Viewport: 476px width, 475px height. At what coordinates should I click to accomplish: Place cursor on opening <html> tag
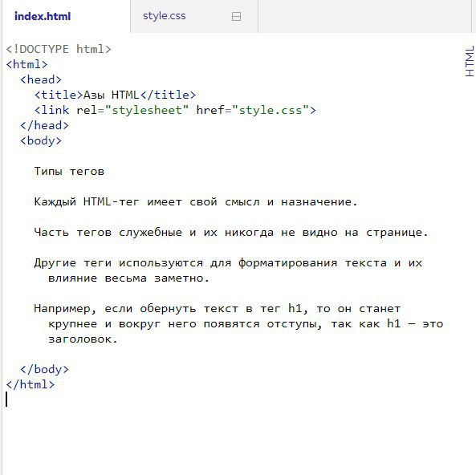26,64
